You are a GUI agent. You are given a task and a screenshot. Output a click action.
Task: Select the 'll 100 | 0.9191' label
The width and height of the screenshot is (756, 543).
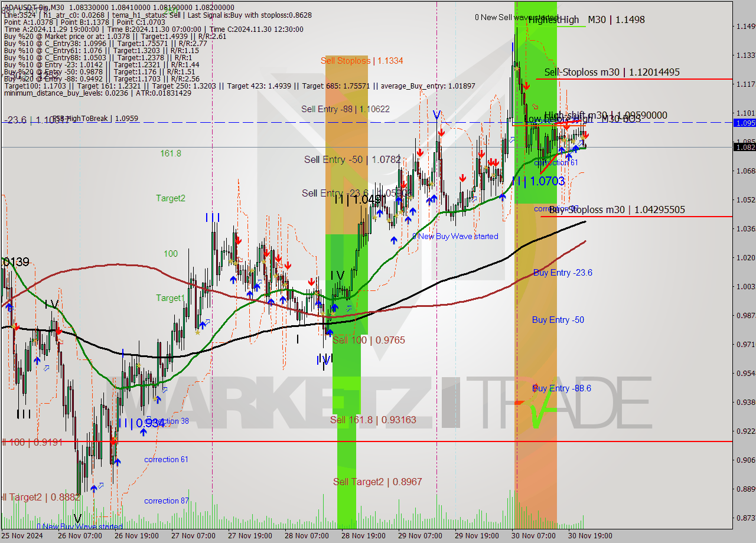[x=31, y=441]
